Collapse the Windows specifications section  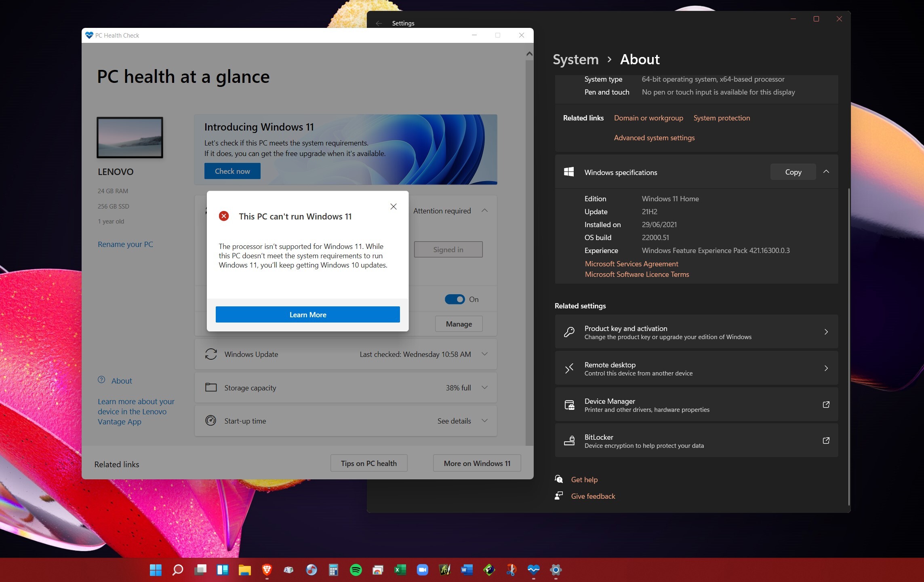(826, 172)
